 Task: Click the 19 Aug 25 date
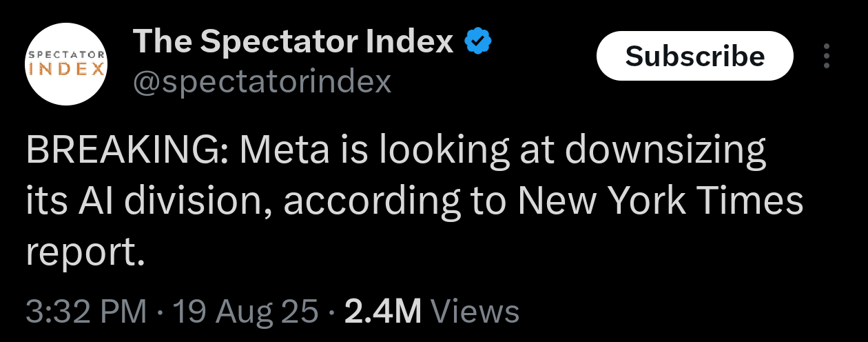(x=246, y=311)
